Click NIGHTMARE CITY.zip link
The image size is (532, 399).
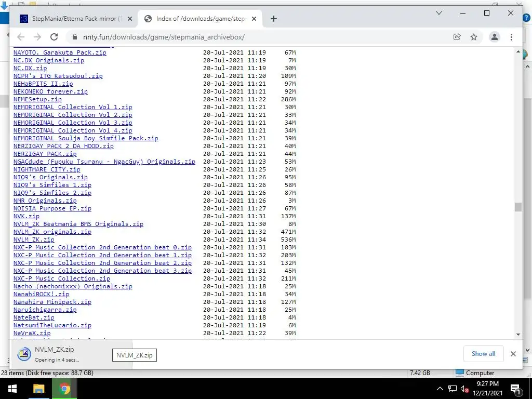tap(47, 170)
